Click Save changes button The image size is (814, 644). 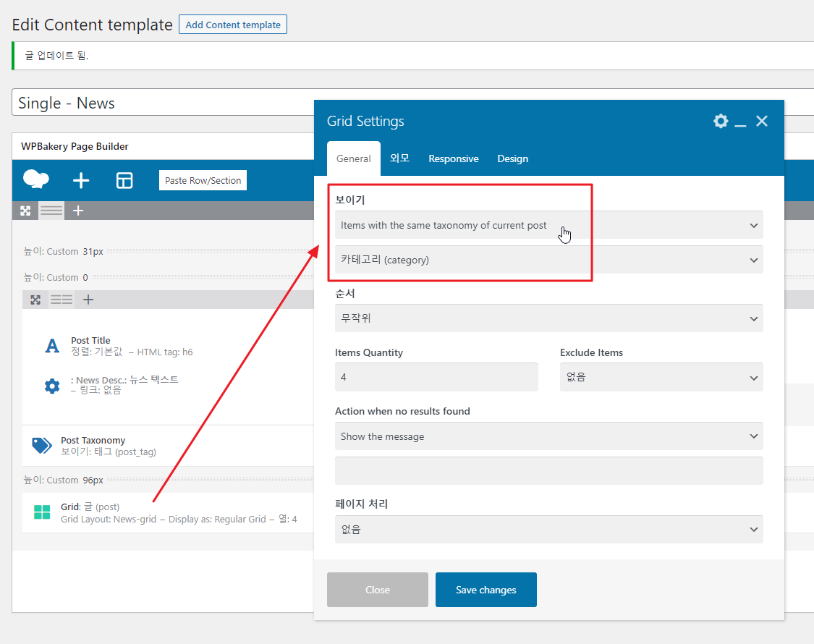tap(486, 590)
